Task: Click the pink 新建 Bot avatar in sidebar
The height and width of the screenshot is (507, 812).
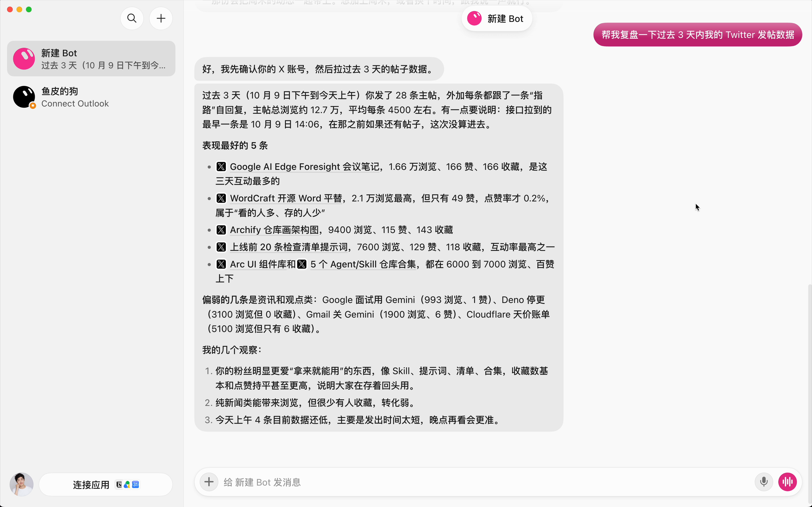Action: tap(24, 59)
